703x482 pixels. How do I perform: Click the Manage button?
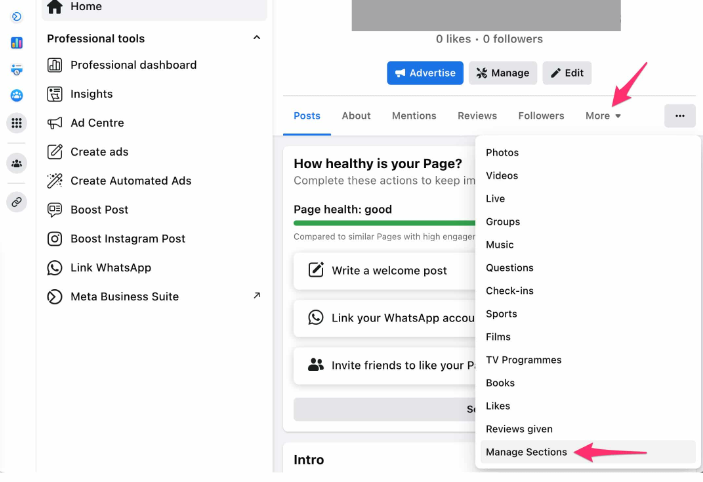pyautogui.click(x=503, y=73)
